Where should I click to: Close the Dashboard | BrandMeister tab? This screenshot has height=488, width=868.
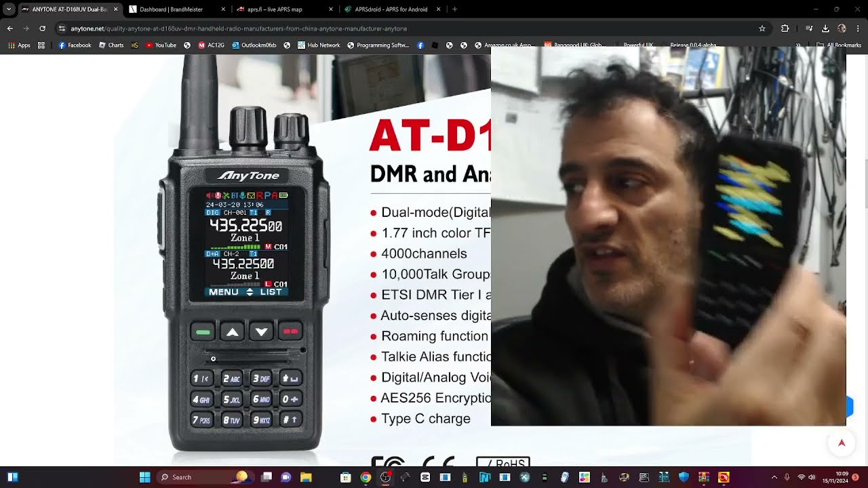click(223, 9)
